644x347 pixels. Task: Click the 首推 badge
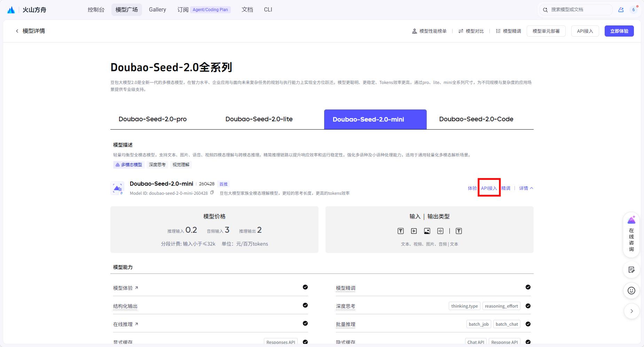(223, 184)
